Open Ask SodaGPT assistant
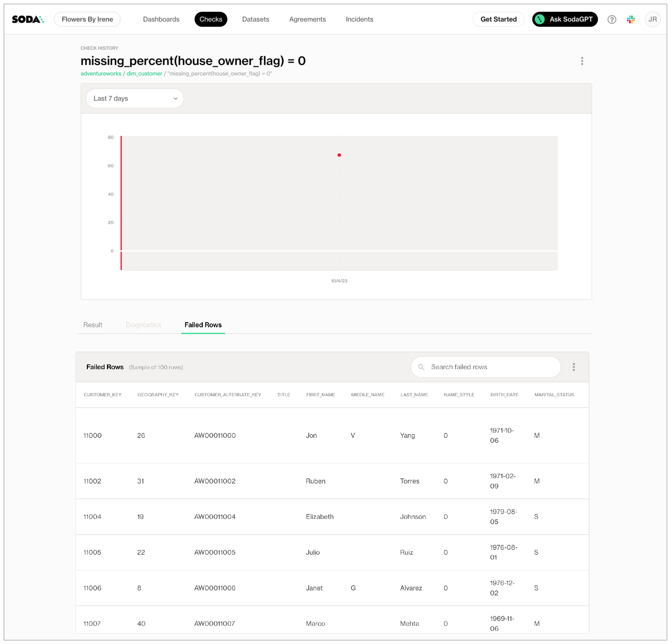The image size is (672, 644). point(565,19)
